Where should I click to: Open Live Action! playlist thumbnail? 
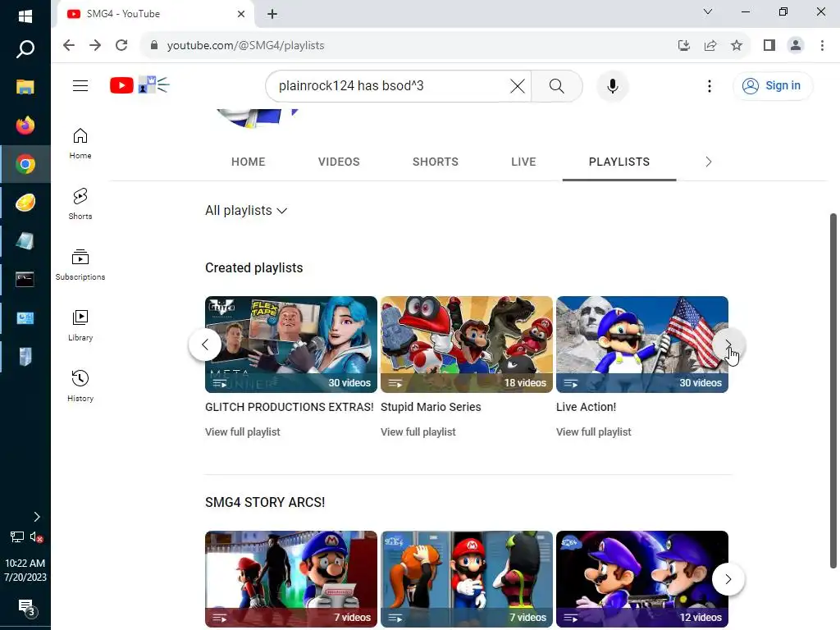[642, 345]
